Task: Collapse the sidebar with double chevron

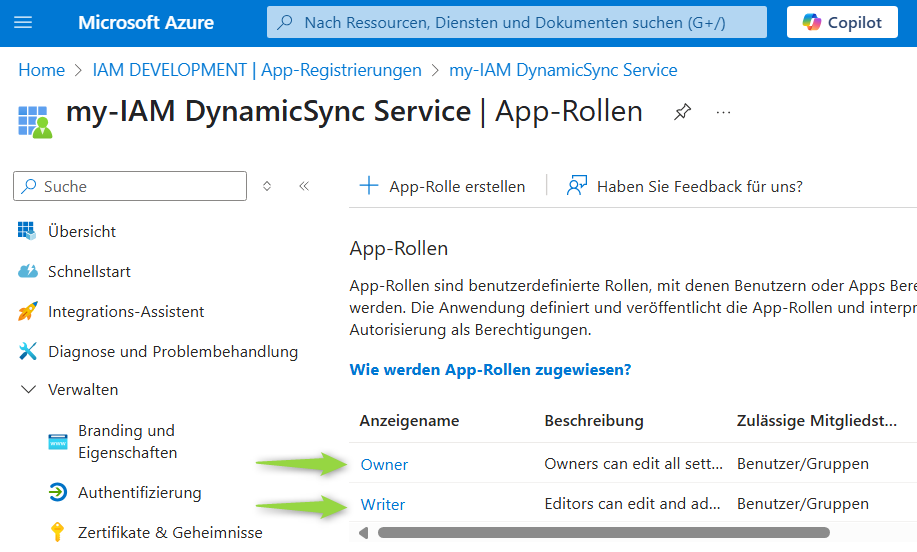Action: [x=304, y=186]
